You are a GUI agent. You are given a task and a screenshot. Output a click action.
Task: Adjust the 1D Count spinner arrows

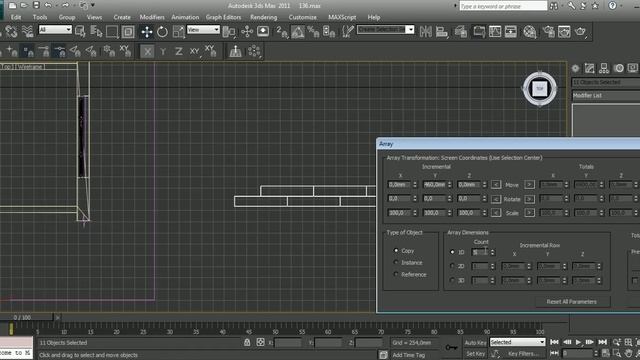tap(492, 253)
